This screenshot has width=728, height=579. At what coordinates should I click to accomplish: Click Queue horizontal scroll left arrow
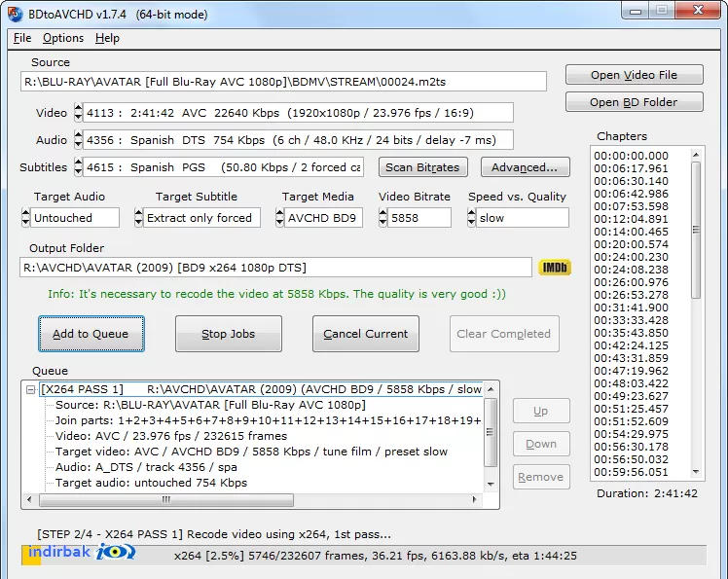[x=30, y=499]
